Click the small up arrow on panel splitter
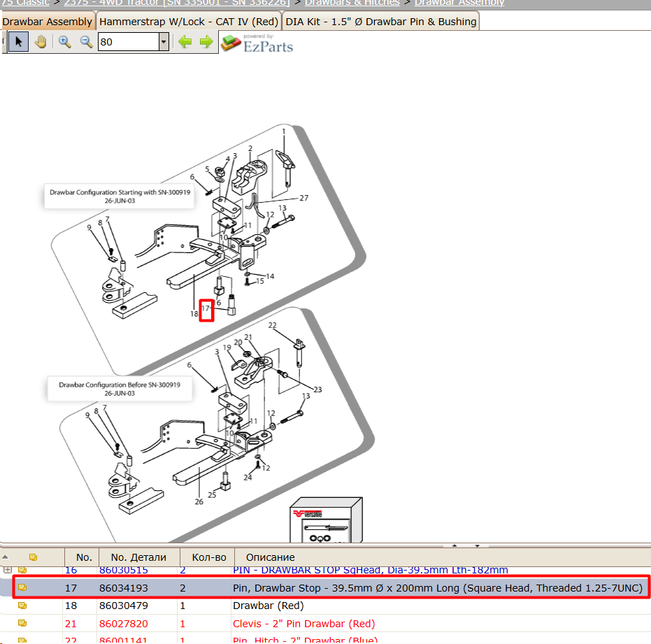This screenshot has width=651, height=644. (455, 545)
